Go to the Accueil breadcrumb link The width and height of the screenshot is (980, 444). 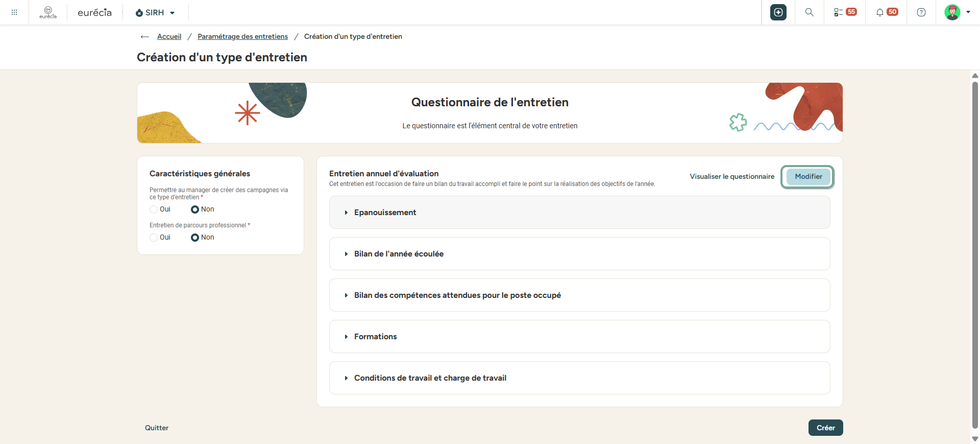(x=169, y=36)
